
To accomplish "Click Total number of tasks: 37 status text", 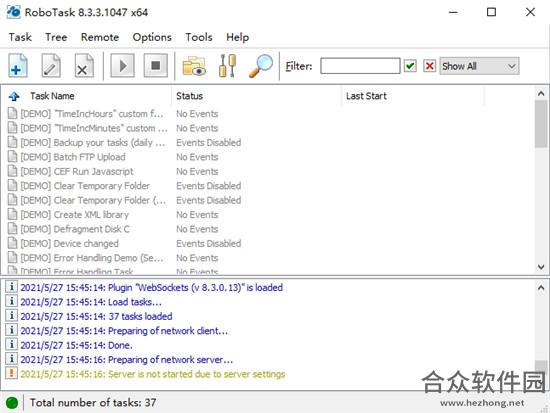I will pos(93,402).
